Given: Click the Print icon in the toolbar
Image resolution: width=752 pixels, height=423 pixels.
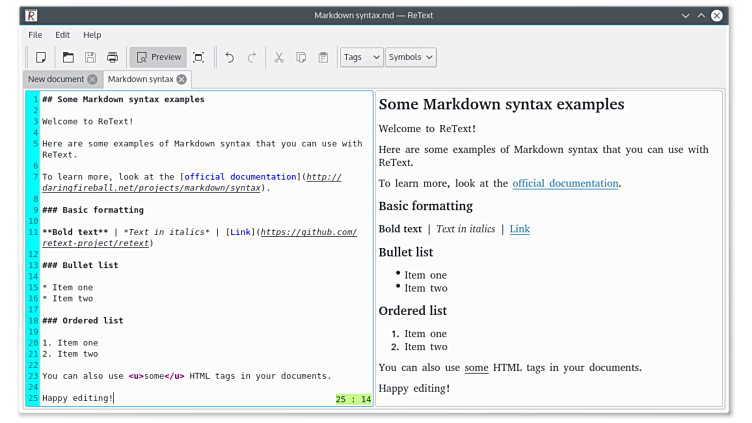Looking at the screenshot, I should tap(112, 57).
